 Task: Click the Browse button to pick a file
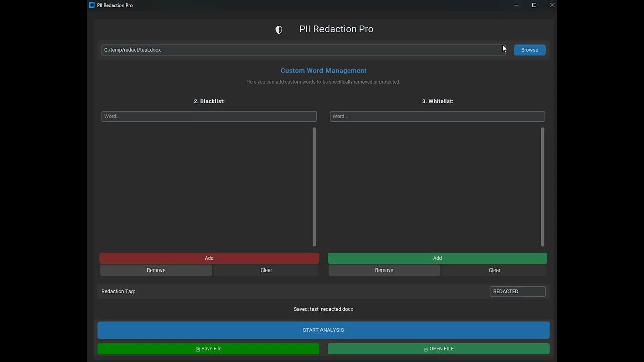(x=530, y=50)
